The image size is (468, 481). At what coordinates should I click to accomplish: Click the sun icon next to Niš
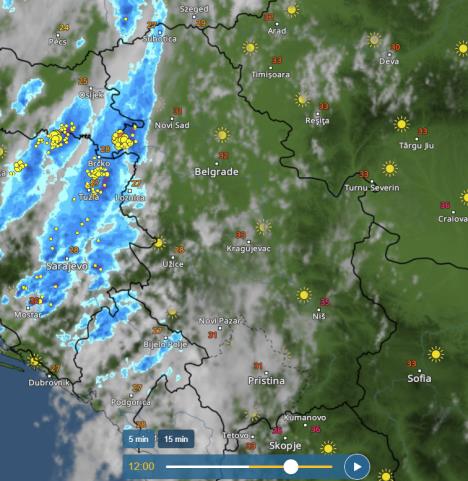304,295
